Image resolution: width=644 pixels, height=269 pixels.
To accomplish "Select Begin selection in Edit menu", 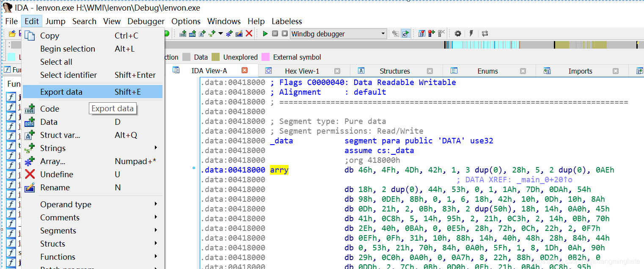I will coord(93,49).
